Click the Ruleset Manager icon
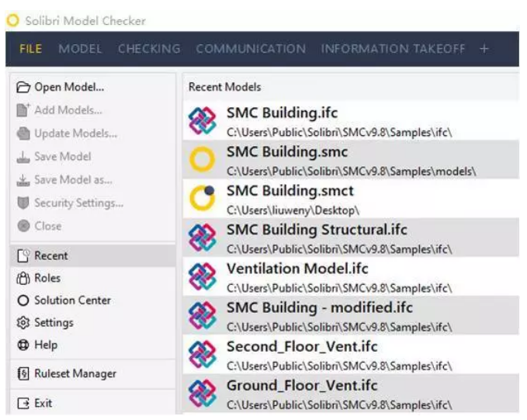Viewport: 527px width, 420px height. (23, 373)
